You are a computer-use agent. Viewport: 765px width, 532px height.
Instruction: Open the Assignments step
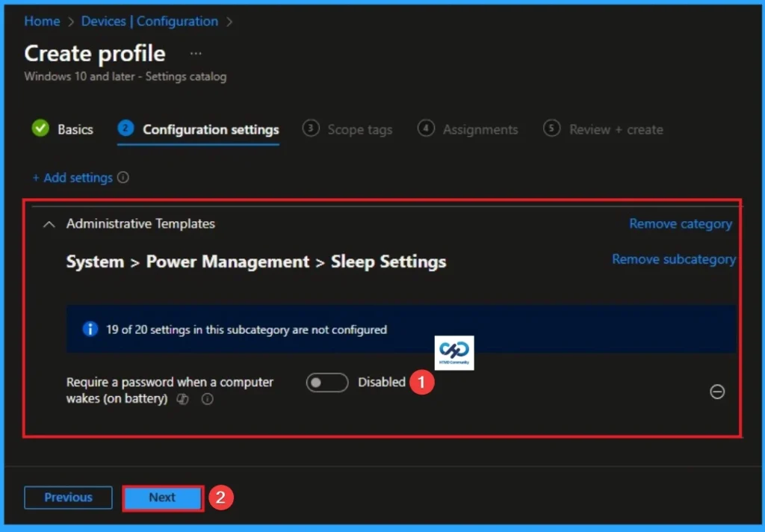point(480,129)
